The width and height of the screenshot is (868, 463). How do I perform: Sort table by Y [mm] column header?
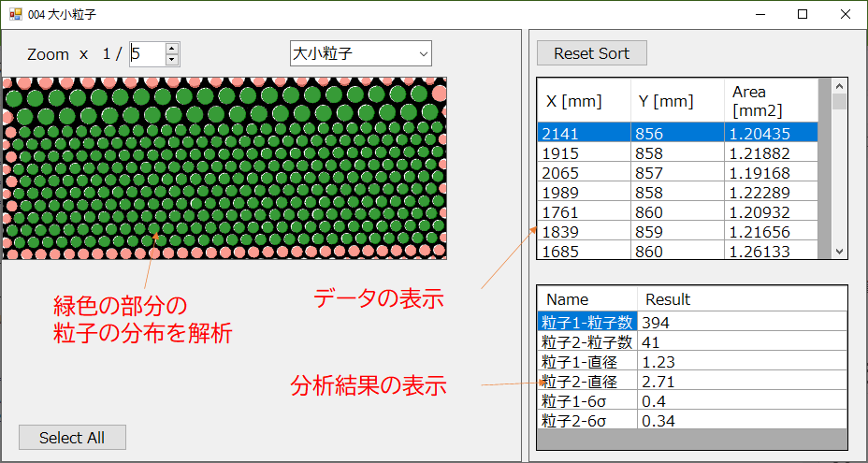pyautogui.click(x=677, y=101)
